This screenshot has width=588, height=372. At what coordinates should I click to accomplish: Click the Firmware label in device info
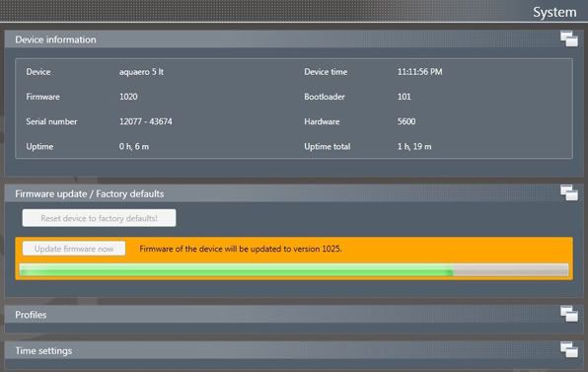pyautogui.click(x=42, y=97)
